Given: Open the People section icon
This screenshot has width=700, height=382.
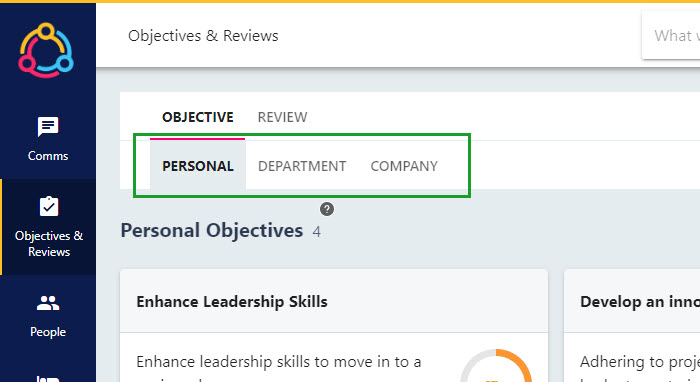Looking at the screenshot, I should (x=48, y=303).
